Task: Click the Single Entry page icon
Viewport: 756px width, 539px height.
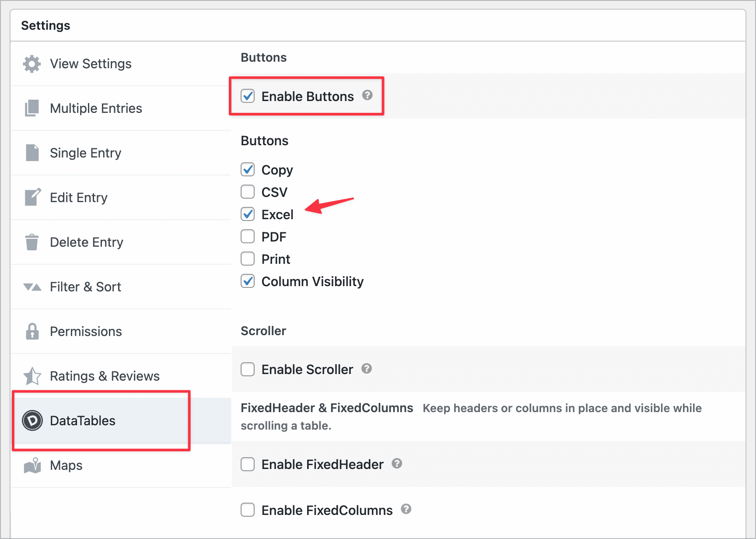Action: pos(32,153)
